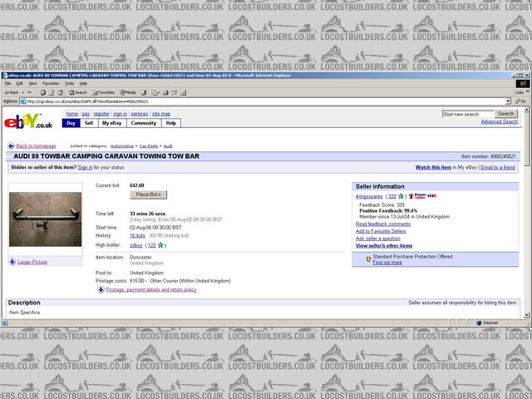532x399 pixels.
Task: Open the Favorites menu in menu bar
Action: [x=51, y=83]
